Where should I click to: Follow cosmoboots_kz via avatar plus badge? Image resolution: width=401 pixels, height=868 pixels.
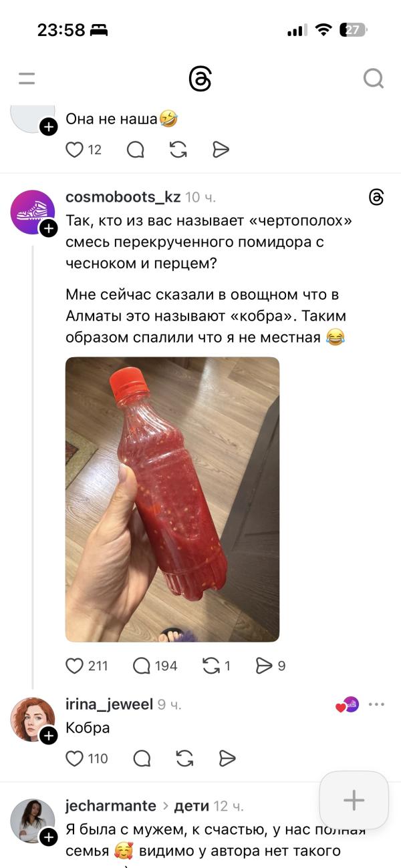coord(49,229)
